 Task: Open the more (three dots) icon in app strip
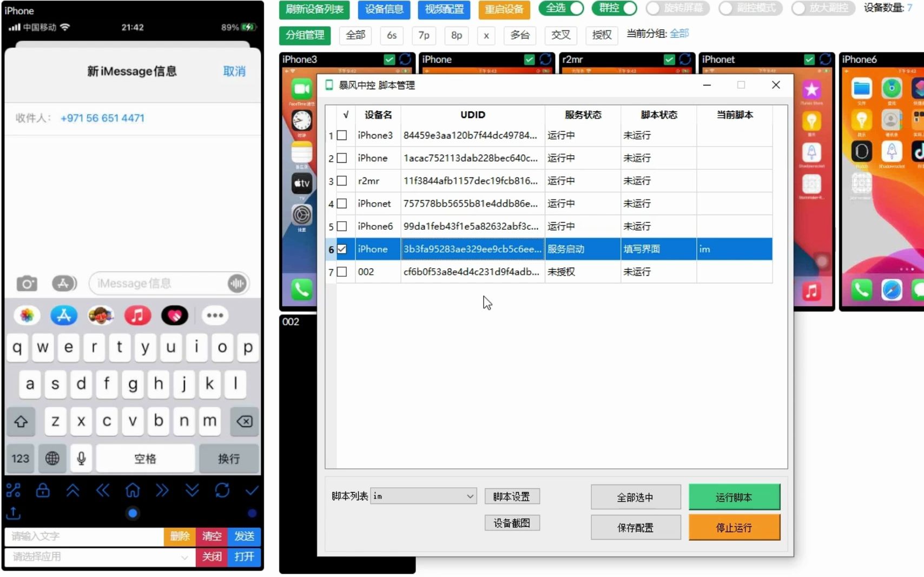[x=215, y=315]
